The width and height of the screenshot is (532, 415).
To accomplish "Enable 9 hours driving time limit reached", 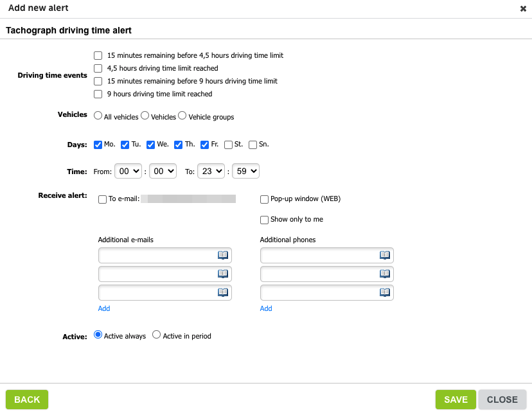I will [x=98, y=94].
